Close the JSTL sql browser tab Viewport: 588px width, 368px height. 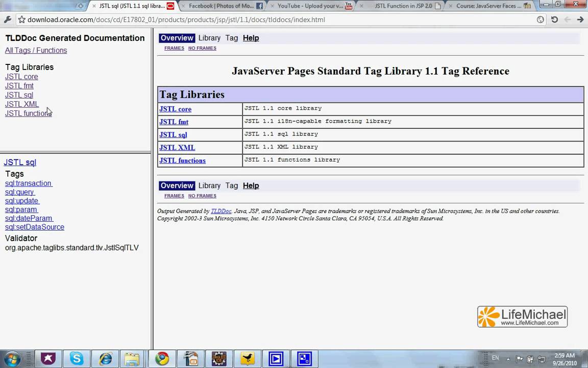(94, 6)
